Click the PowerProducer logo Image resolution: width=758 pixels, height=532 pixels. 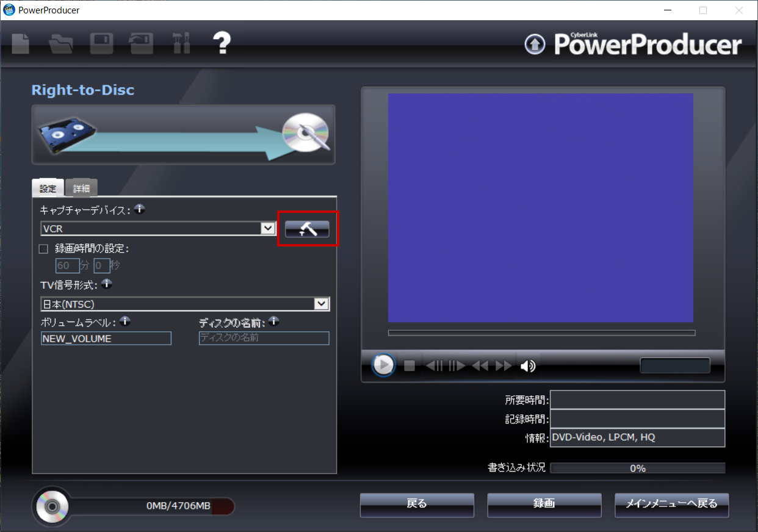click(648, 43)
